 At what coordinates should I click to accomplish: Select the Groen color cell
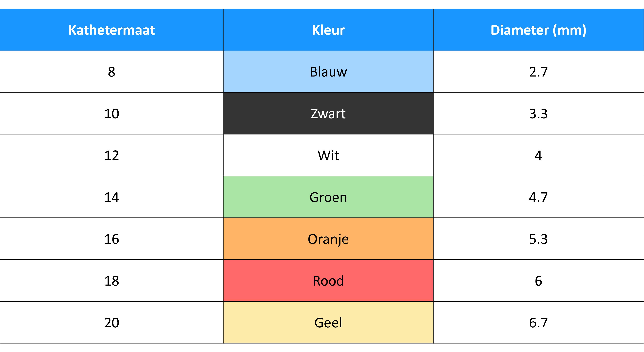pos(328,197)
